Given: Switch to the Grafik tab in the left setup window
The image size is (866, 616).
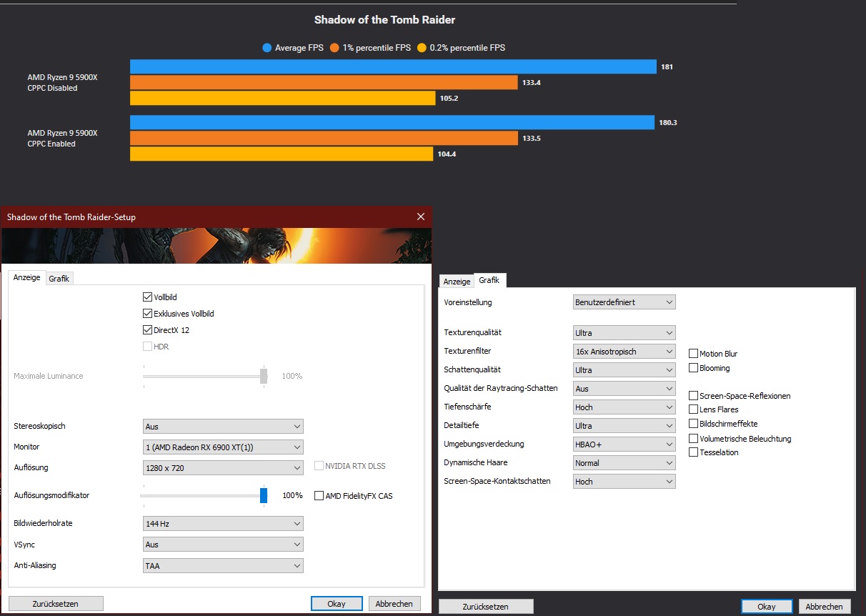Looking at the screenshot, I should (59, 279).
